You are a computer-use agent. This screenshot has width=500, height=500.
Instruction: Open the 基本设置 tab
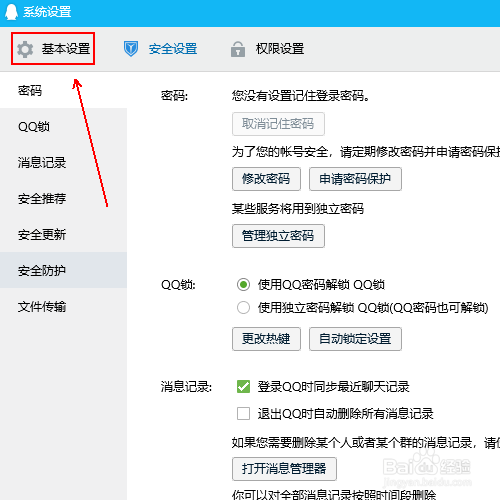point(53,49)
